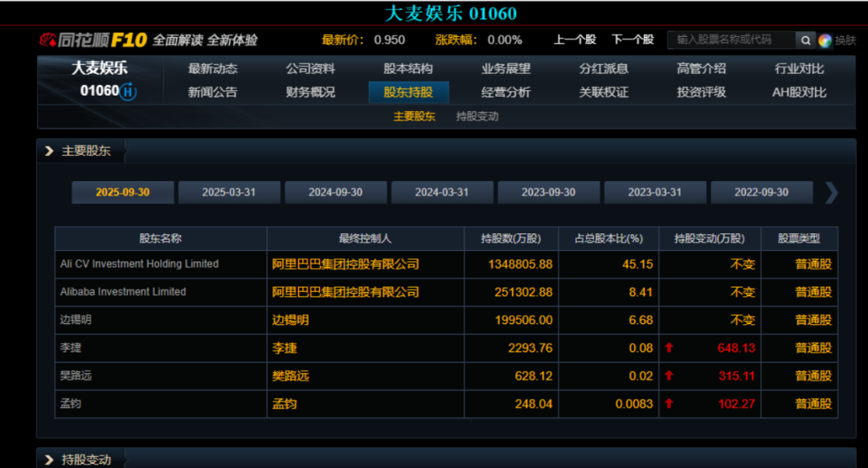Select the 2024-03-31 date tab
This screenshot has height=468, width=868.
[x=442, y=192]
